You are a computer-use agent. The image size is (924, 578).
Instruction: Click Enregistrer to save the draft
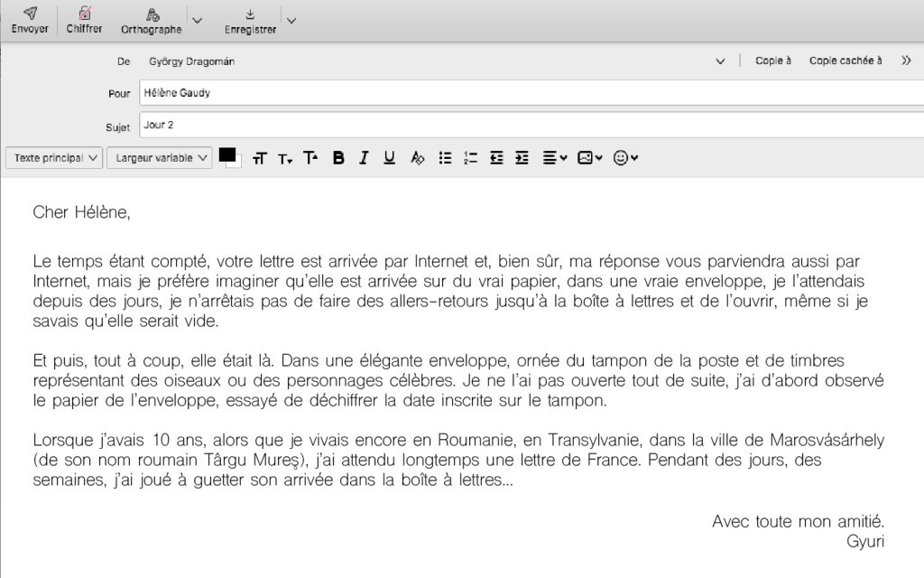click(x=250, y=20)
